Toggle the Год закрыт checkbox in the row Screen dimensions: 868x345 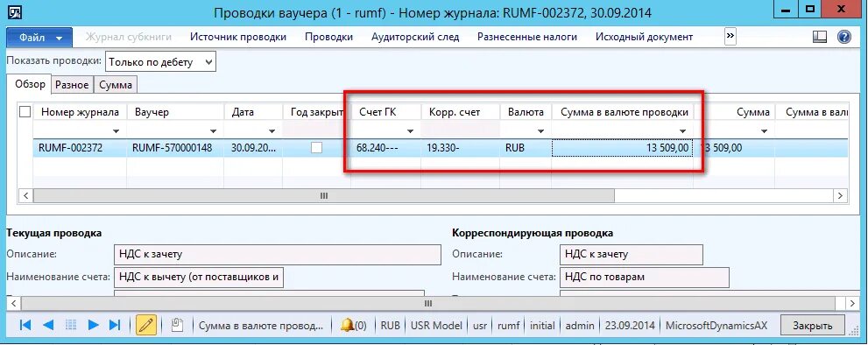tap(316, 148)
